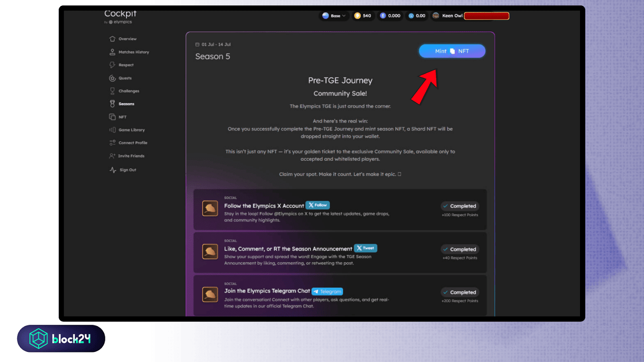
Task: Open the Keen Owl profile avatar
Action: tap(436, 16)
